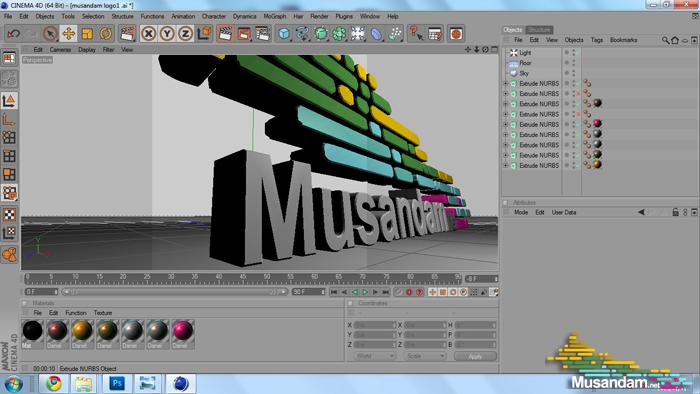
Task: Select the Floor object in the list
Action: (525, 63)
